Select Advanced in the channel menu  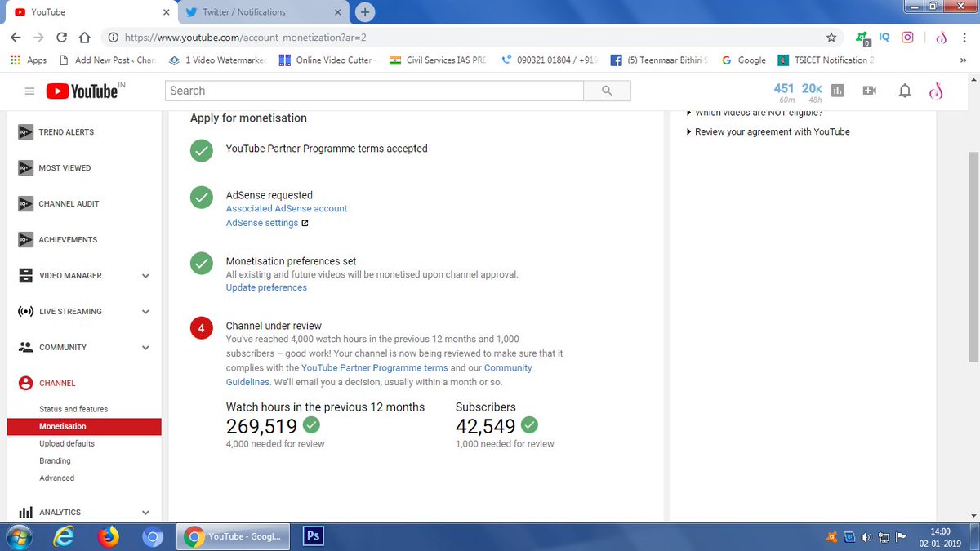[56, 478]
